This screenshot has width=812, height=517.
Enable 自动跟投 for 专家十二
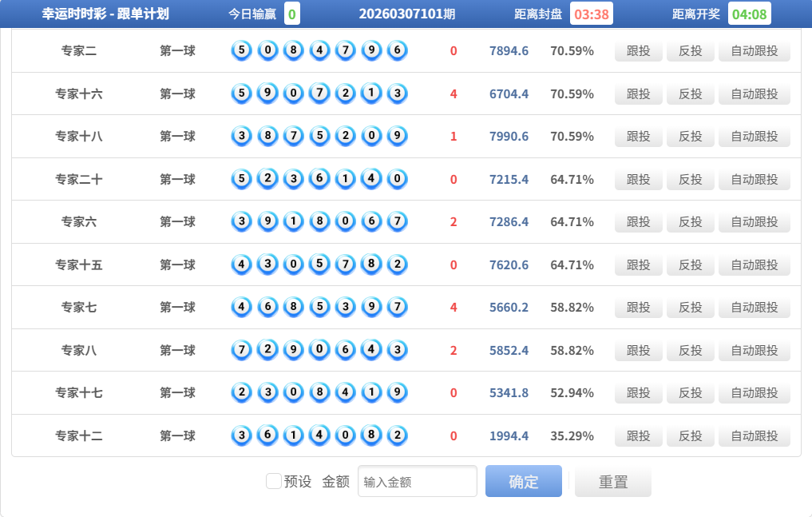coord(755,436)
